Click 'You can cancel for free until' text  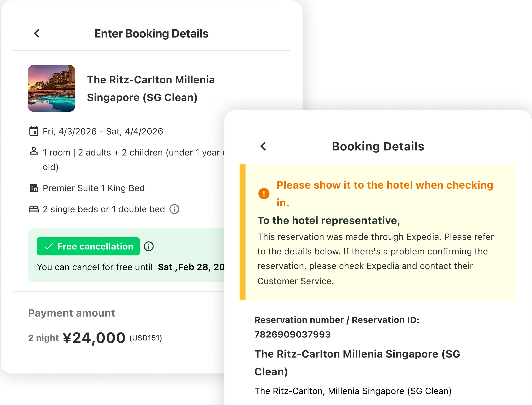[95, 267]
